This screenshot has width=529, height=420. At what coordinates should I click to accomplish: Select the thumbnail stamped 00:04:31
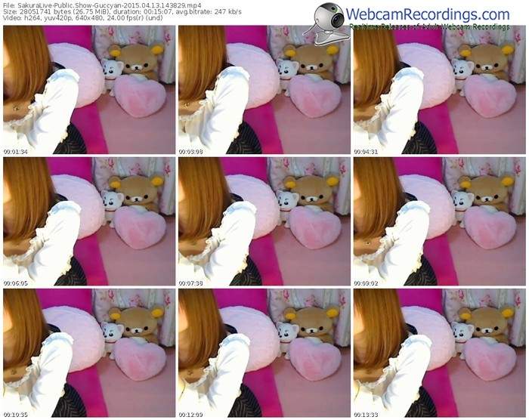pyautogui.click(x=438, y=91)
